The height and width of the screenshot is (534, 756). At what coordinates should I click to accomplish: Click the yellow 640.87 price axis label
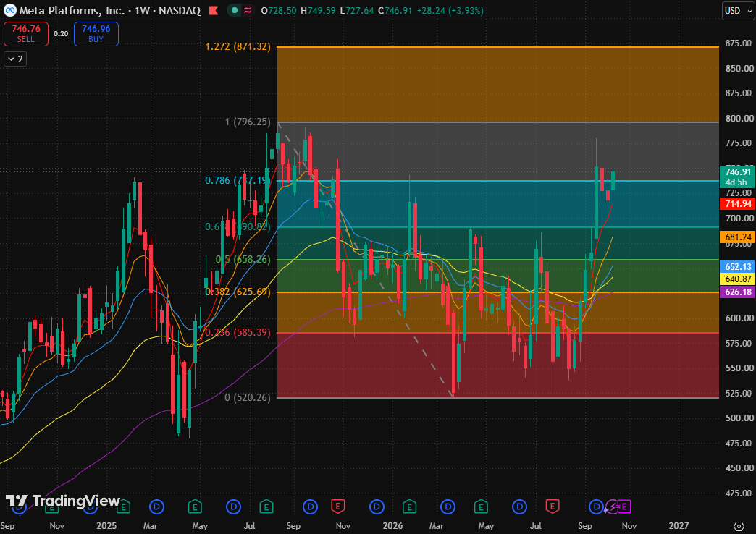click(x=737, y=279)
